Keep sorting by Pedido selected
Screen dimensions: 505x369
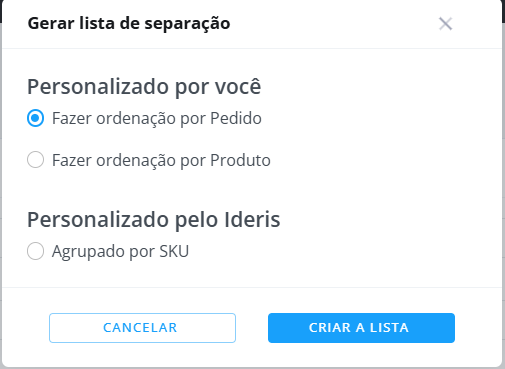pyautogui.click(x=35, y=118)
